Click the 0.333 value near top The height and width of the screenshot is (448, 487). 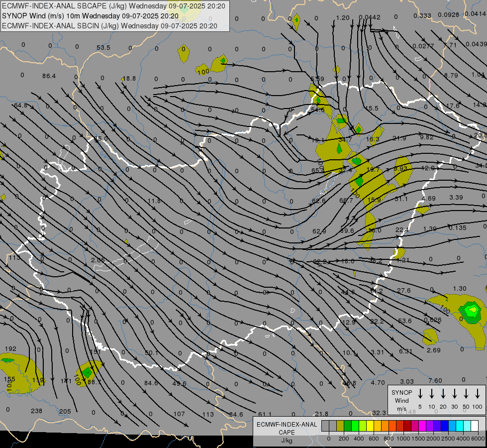pos(422,15)
